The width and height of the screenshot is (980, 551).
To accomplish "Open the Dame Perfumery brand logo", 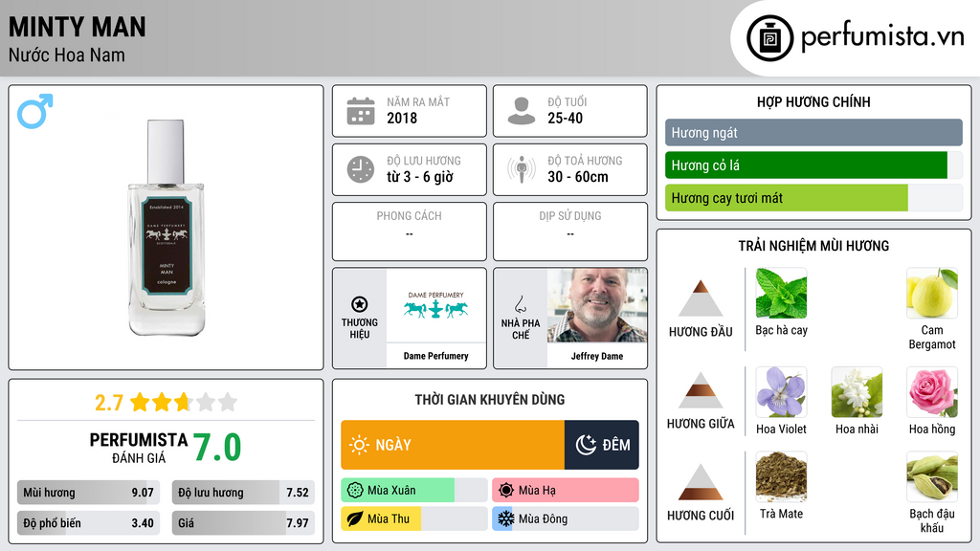I will pyautogui.click(x=435, y=305).
